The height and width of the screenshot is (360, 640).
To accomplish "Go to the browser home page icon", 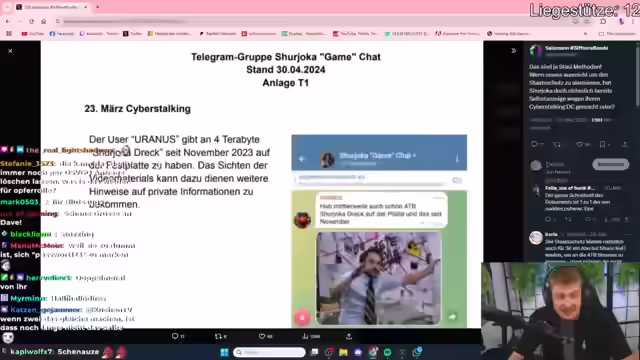I will pos(43,21).
